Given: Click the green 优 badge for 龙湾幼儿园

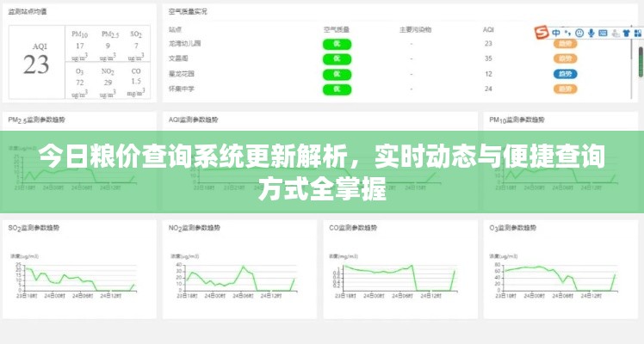Looking at the screenshot, I should 337,43.
